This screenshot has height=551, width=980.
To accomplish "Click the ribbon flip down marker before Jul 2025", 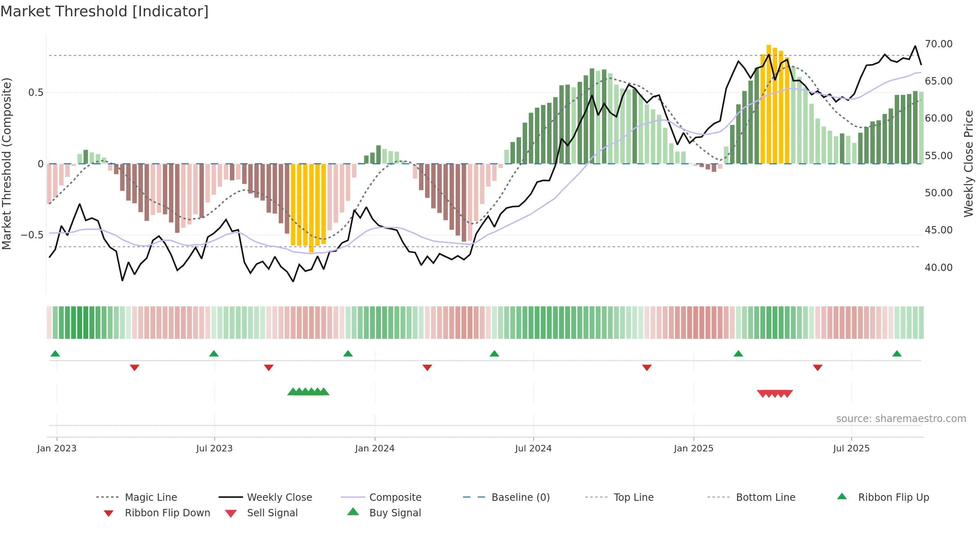I will coord(817,368).
